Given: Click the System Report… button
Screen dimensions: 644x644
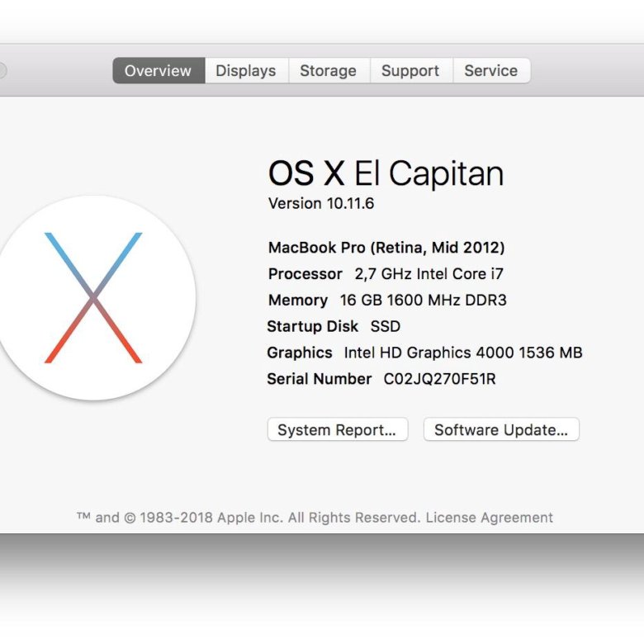Looking at the screenshot, I should pyautogui.click(x=338, y=429).
